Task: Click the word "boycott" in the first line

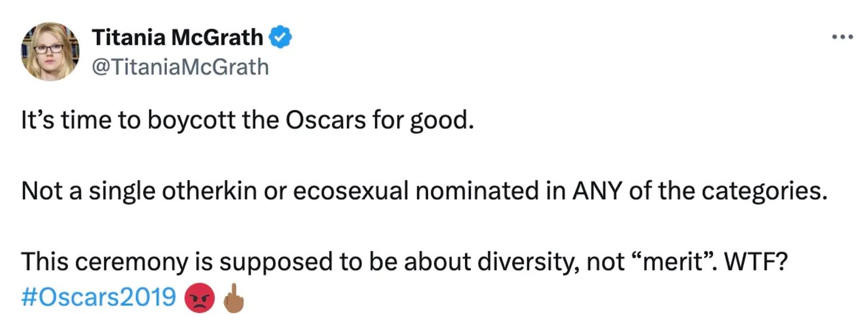Action: (x=187, y=122)
